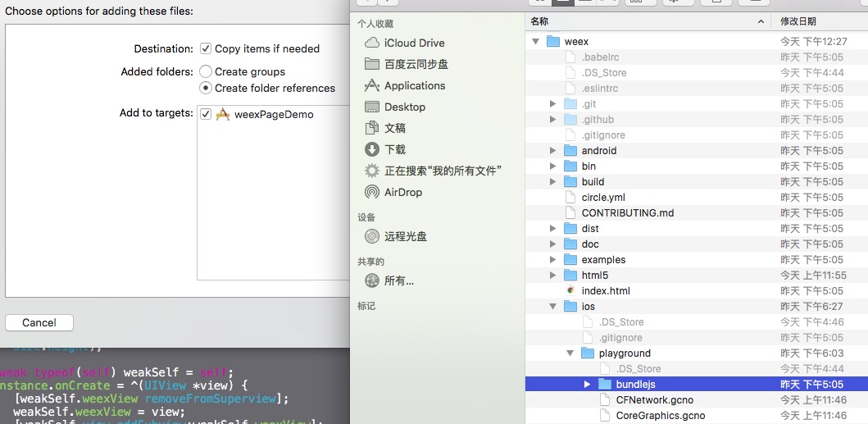This screenshot has width=868, height=424.
Task: Choose Create folder references radio option
Action: (x=206, y=88)
